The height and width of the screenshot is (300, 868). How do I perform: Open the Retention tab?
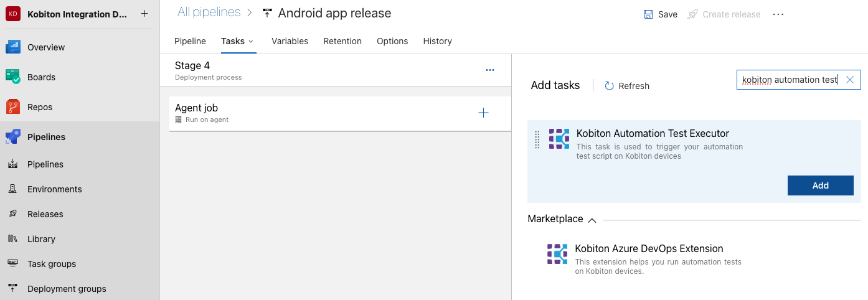[342, 41]
